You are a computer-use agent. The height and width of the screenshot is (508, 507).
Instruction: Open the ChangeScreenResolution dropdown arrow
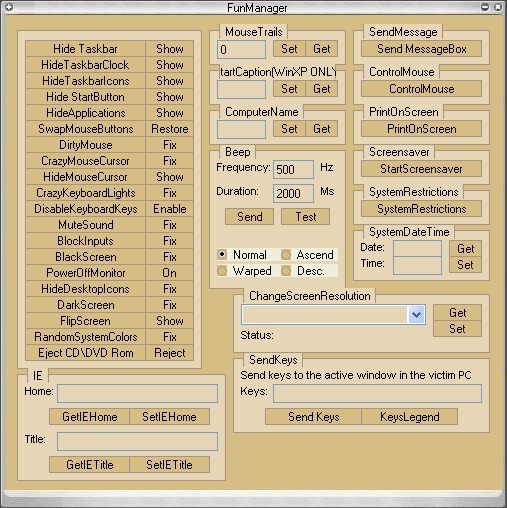[x=416, y=314]
